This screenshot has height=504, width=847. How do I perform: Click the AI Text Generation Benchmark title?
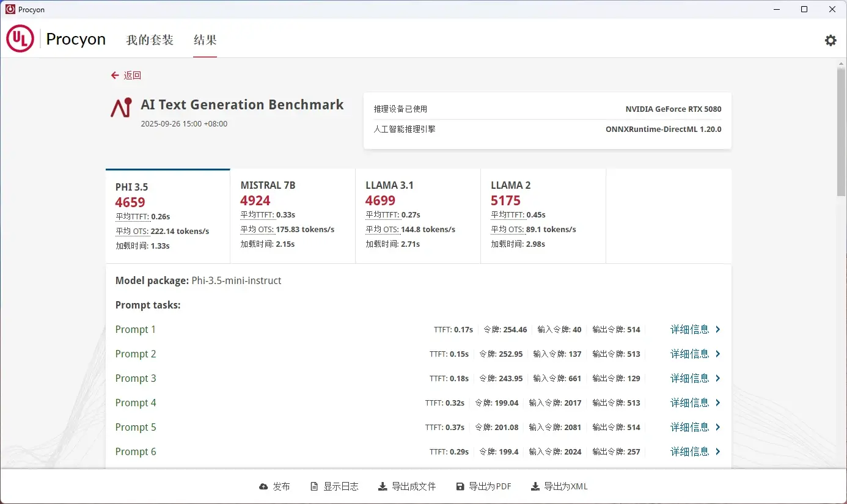pos(242,104)
